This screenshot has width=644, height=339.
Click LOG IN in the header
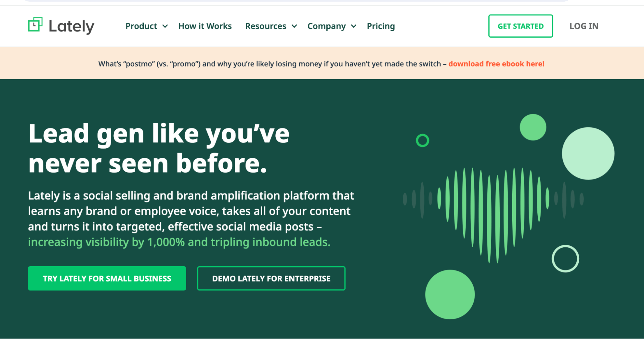click(584, 26)
